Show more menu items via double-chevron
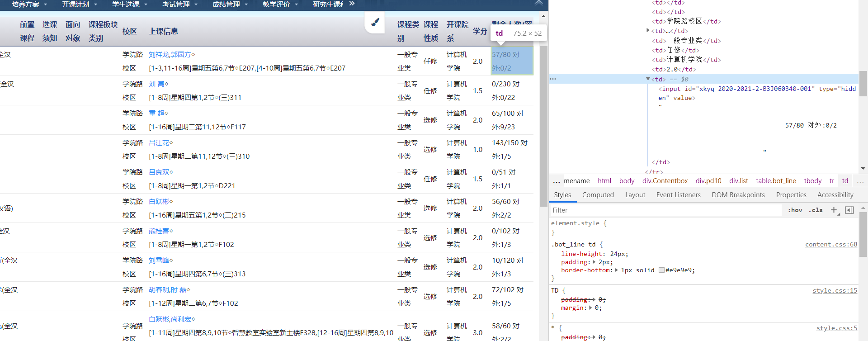 (x=352, y=4)
